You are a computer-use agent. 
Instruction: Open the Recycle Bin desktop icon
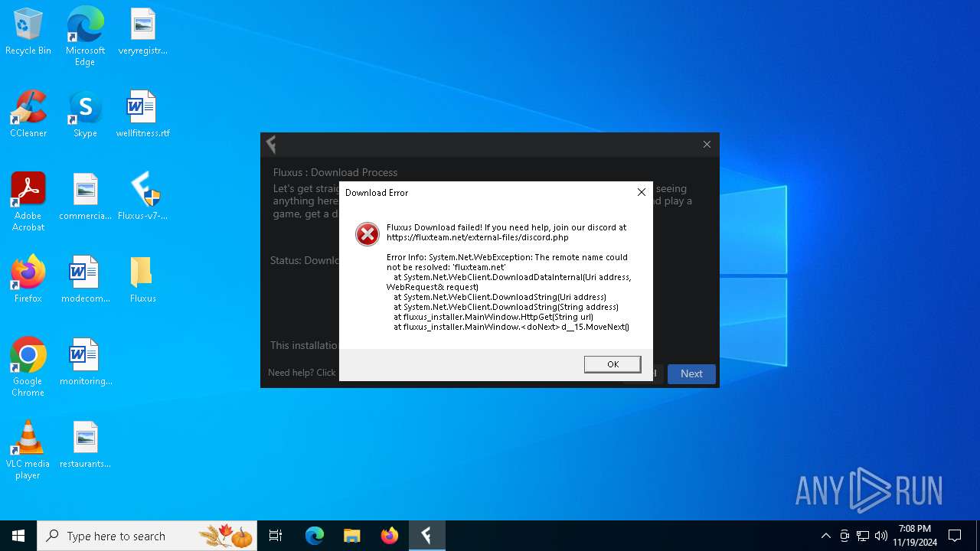click(x=28, y=32)
